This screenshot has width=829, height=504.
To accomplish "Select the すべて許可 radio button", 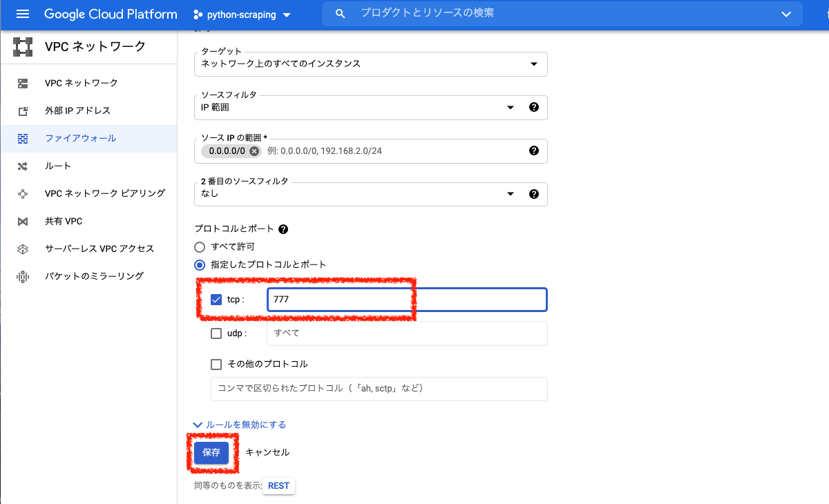I will [x=199, y=246].
